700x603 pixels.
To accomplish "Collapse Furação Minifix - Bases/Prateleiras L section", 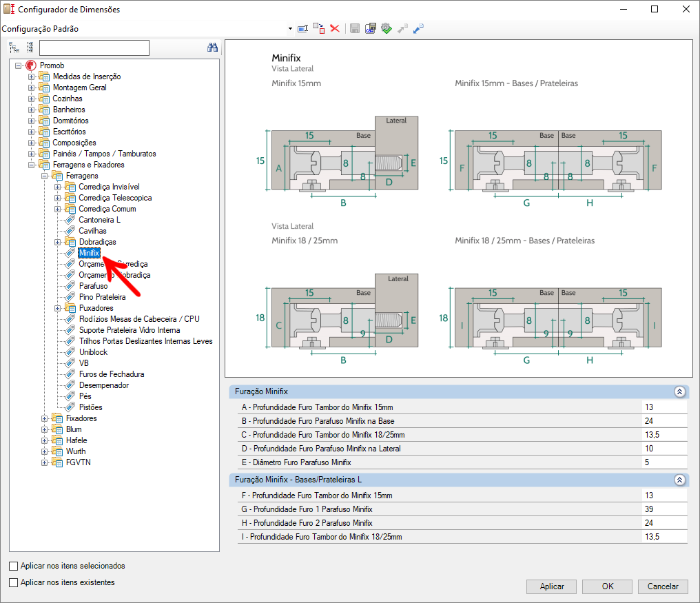I will click(679, 480).
